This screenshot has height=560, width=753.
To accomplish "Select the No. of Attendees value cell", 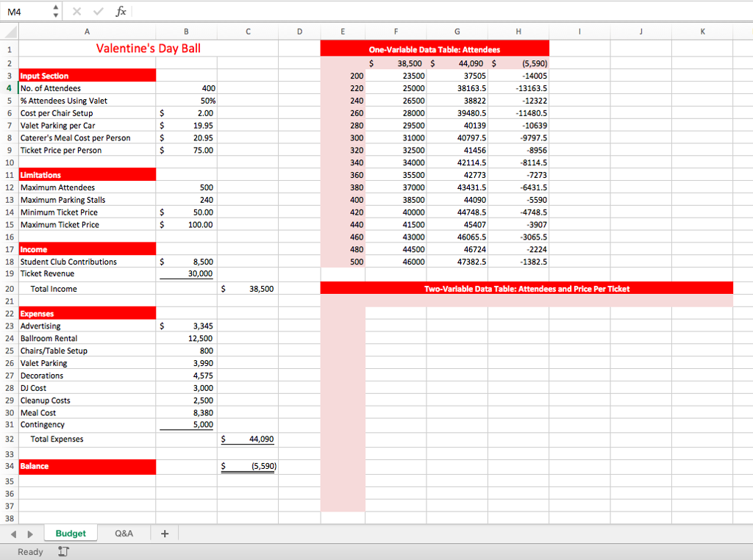I will [186, 88].
